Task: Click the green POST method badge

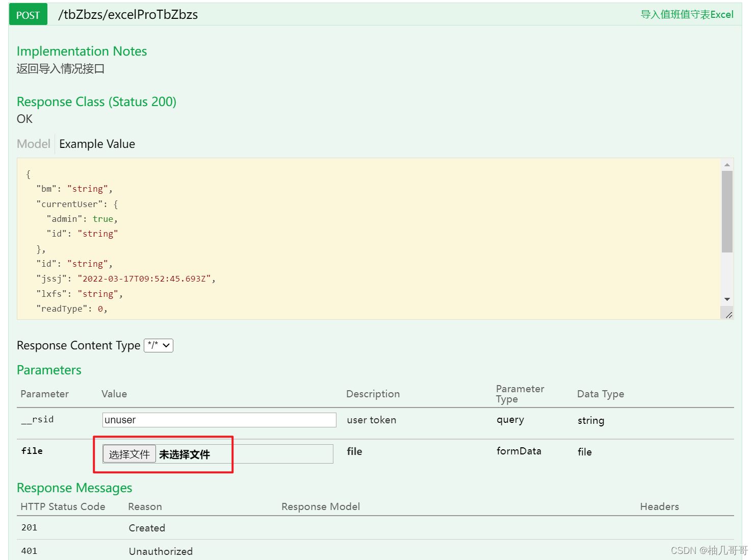Action: click(28, 14)
